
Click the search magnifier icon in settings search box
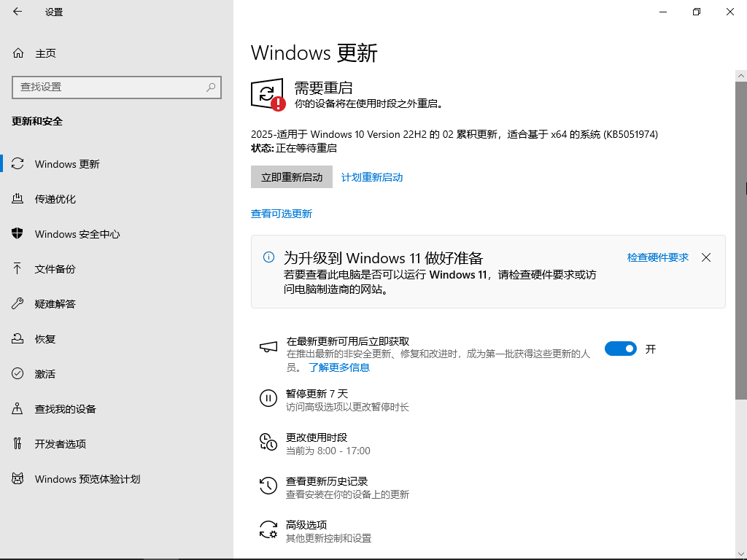coord(211,87)
